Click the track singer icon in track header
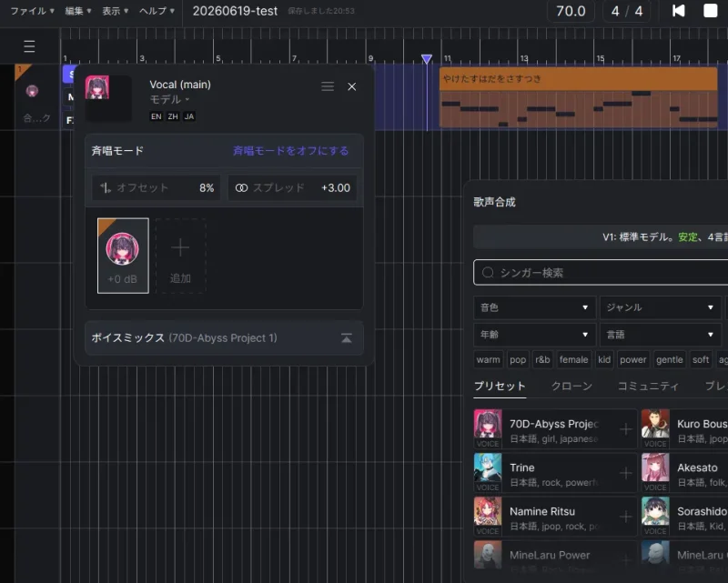Viewport: 728px width, 583px height. tap(32, 91)
